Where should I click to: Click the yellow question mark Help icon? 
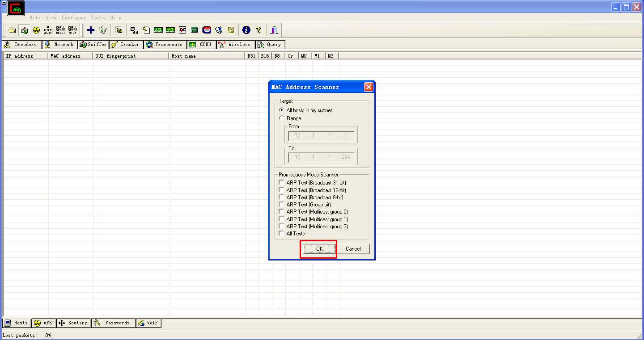(x=258, y=30)
